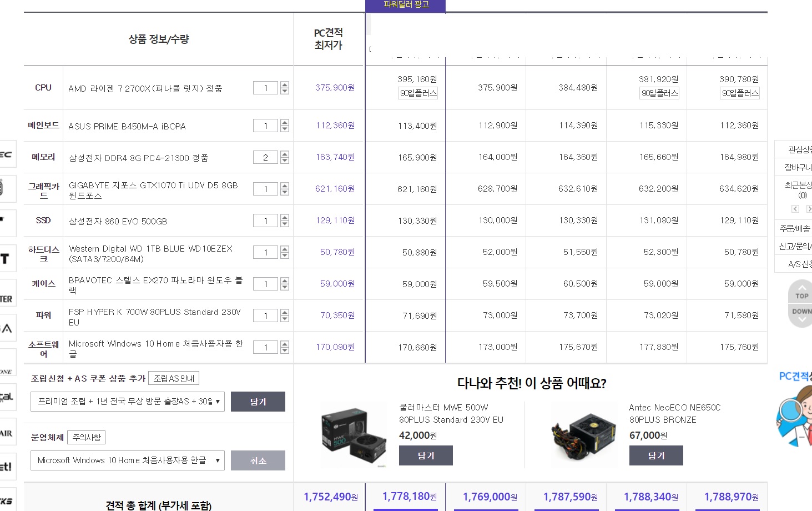The image size is (812, 511).
Task: Select the 1,778,180원 dealer total
Action: click(410, 497)
